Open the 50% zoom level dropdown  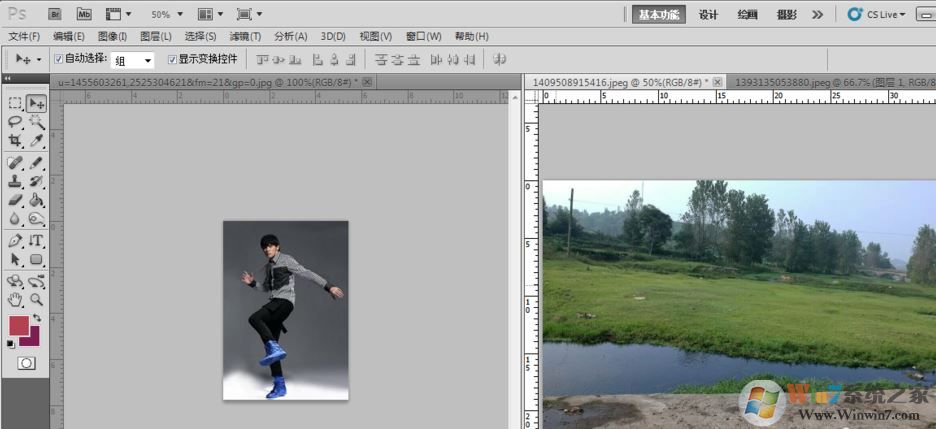pyautogui.click(x=166, y=15)
